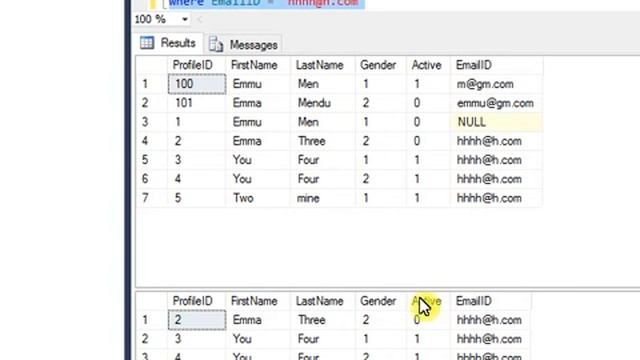
Task: Click Gender header in upper grid
Action: 381,65
